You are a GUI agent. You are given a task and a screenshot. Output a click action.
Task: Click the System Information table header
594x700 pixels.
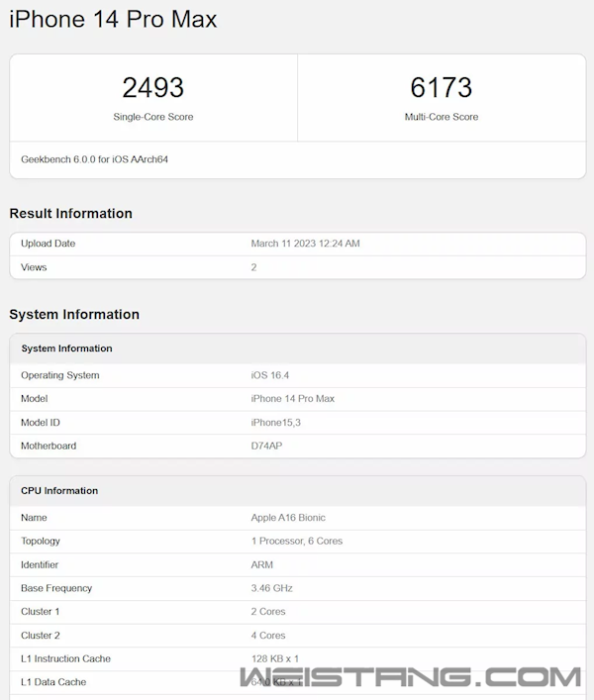tap(67, 349)
